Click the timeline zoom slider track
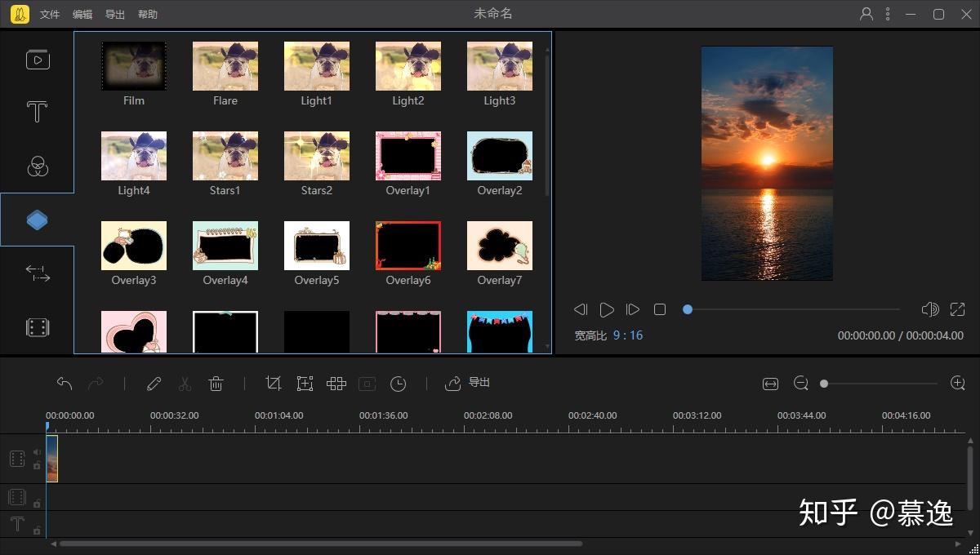Screen dimensions: 980x555 [x=882, y=384]
